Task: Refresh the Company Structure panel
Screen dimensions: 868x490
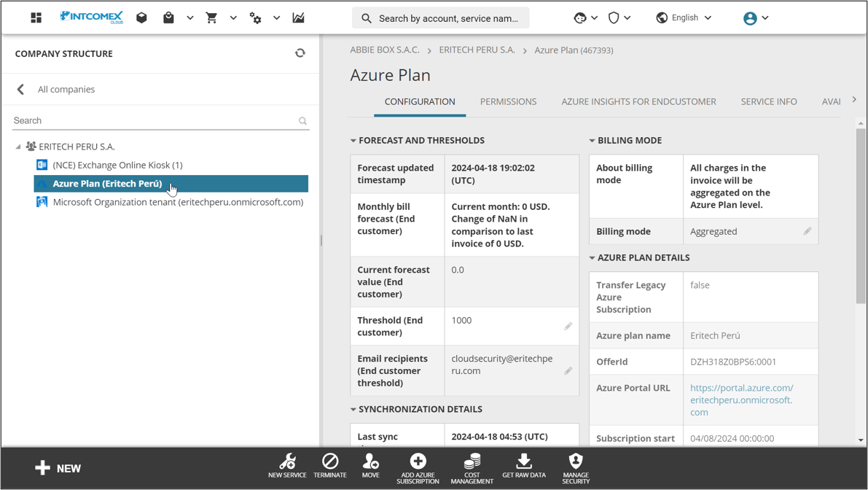Action: point(300,53)
